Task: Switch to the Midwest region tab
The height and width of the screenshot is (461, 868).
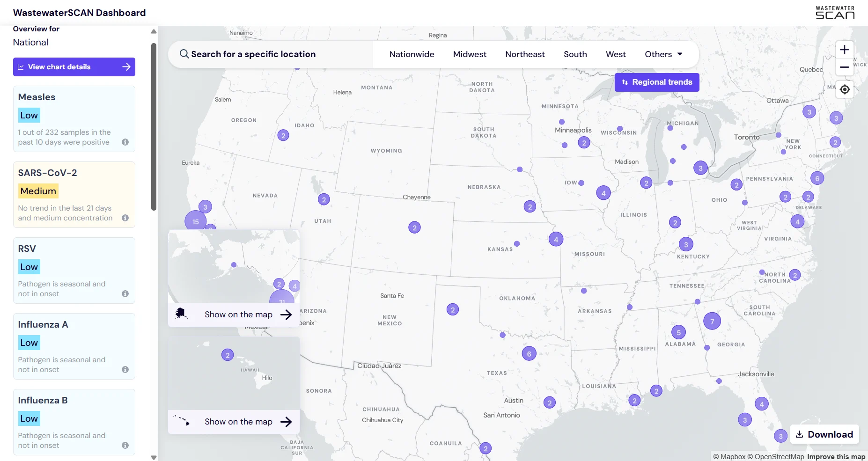Action: click(470, 54)
